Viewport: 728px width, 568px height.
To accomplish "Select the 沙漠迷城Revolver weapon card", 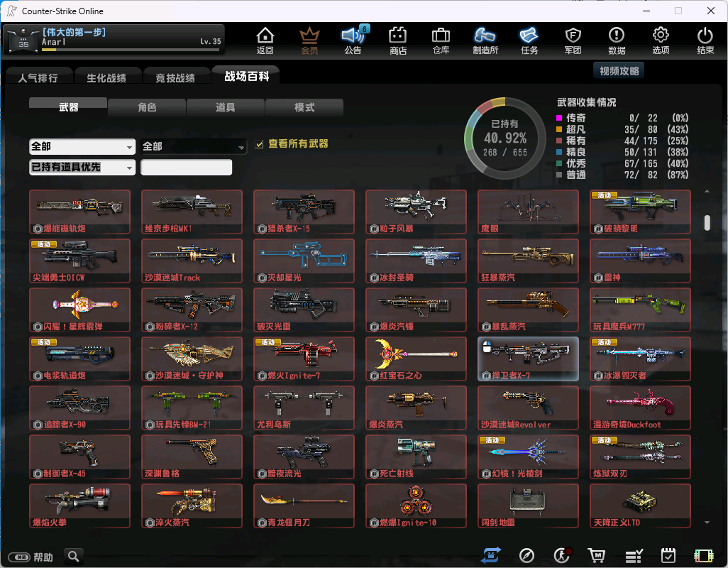I will tap(529, 408).
